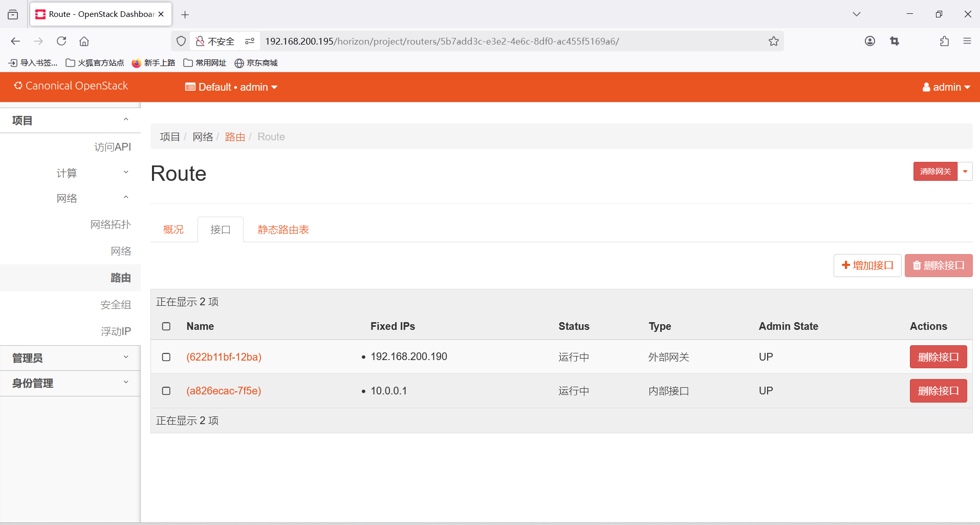Open the extensions puzzle icon

coord(944,41)
